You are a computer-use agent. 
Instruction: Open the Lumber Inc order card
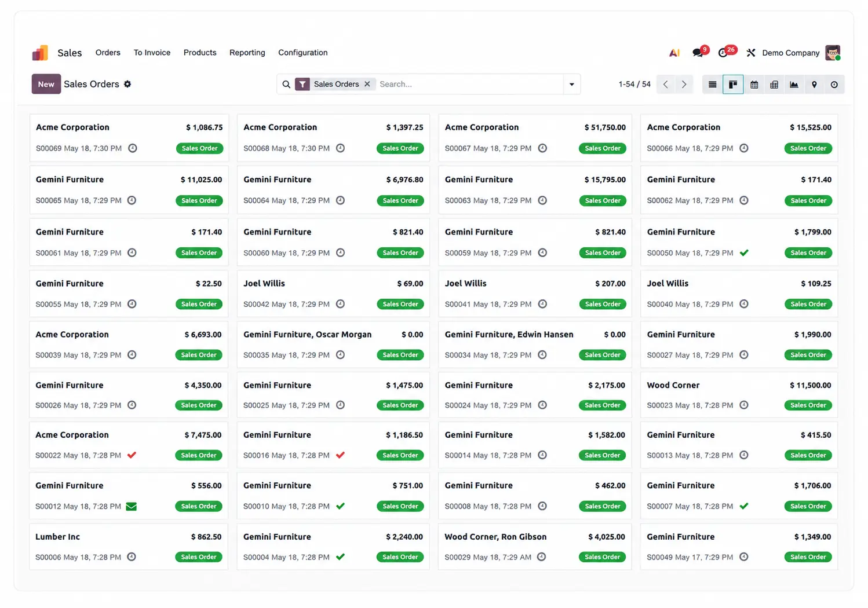(129, 547)
